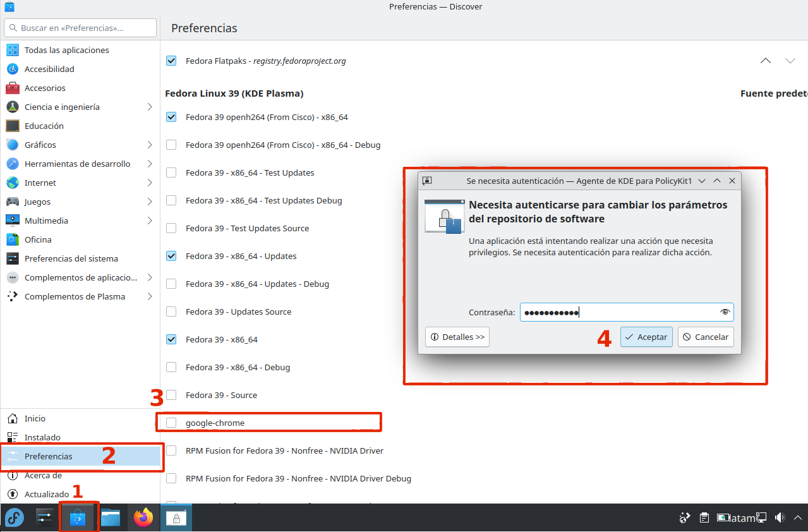Viewport: 808px width, 532px height.
Task: Click the Fedora application launcher icon
Action: 14,518
